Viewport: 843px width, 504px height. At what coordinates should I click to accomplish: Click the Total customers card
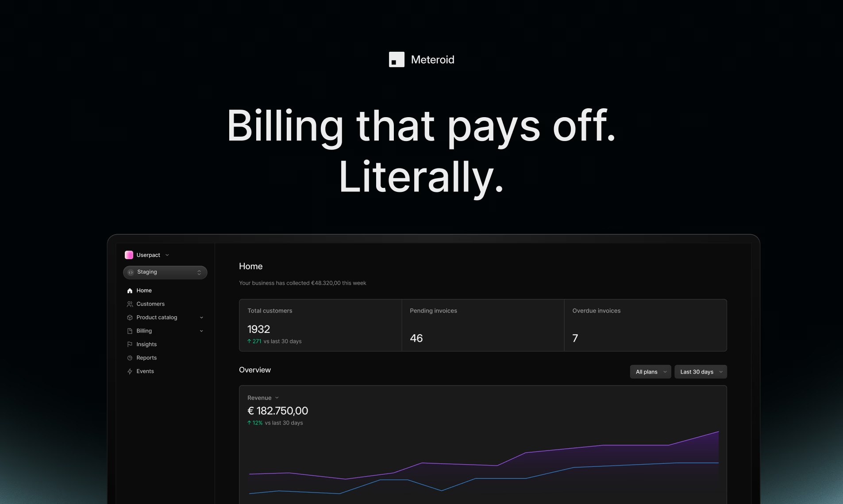pyautogui.click(x=320, y=325)
